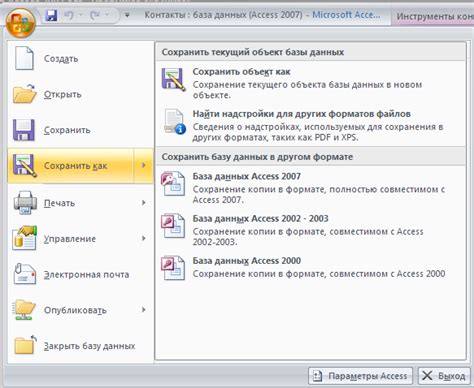Select Закрыть базу данных menu item
Screen dimensions: 474x388
(x=81, y=346)
